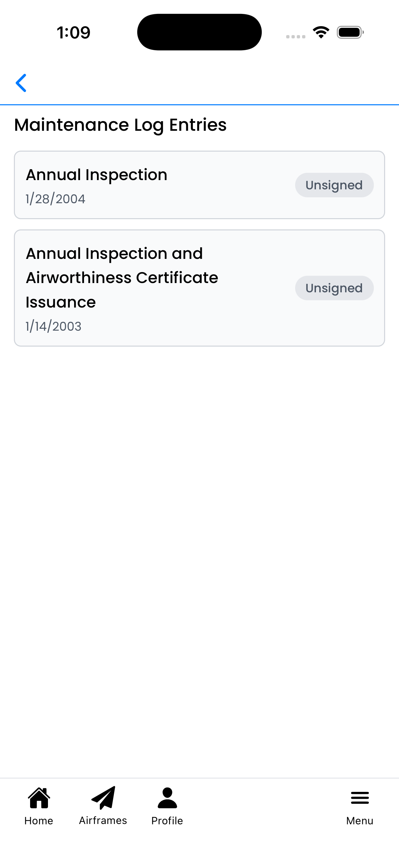Open the hamburger Menu icon

coord(360,798)
